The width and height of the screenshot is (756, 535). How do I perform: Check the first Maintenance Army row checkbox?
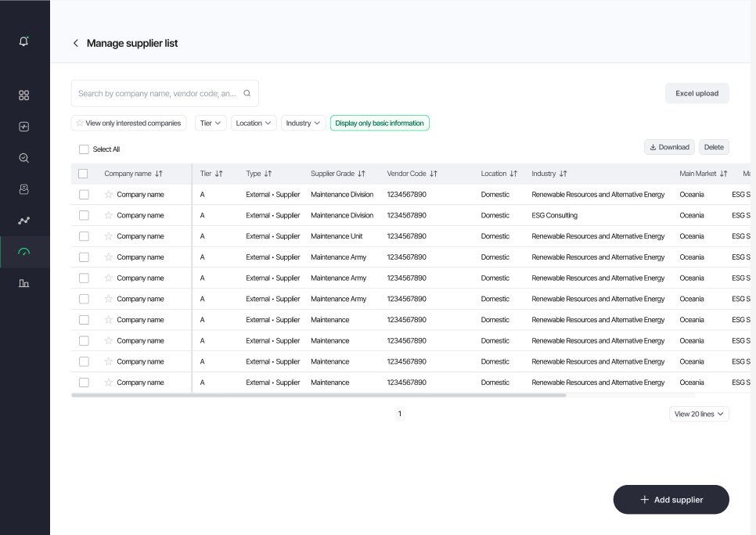click(84, 257)
